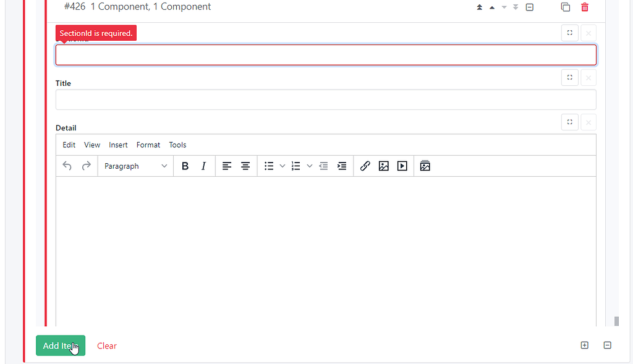Image resolution: width=633 pixels, height=364 pixels.
Task: Toggle a bulleted list in the editor
Action: tap(268, 166)
